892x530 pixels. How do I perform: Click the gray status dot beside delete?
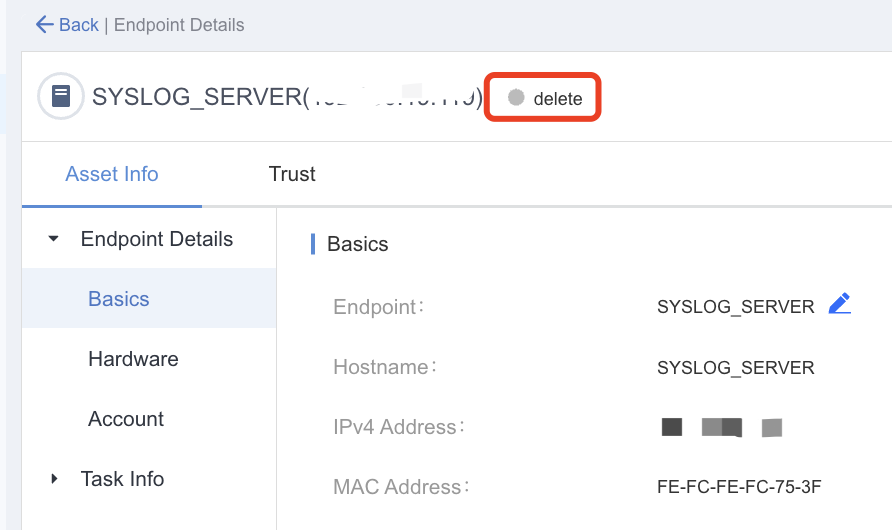(516, 98)
